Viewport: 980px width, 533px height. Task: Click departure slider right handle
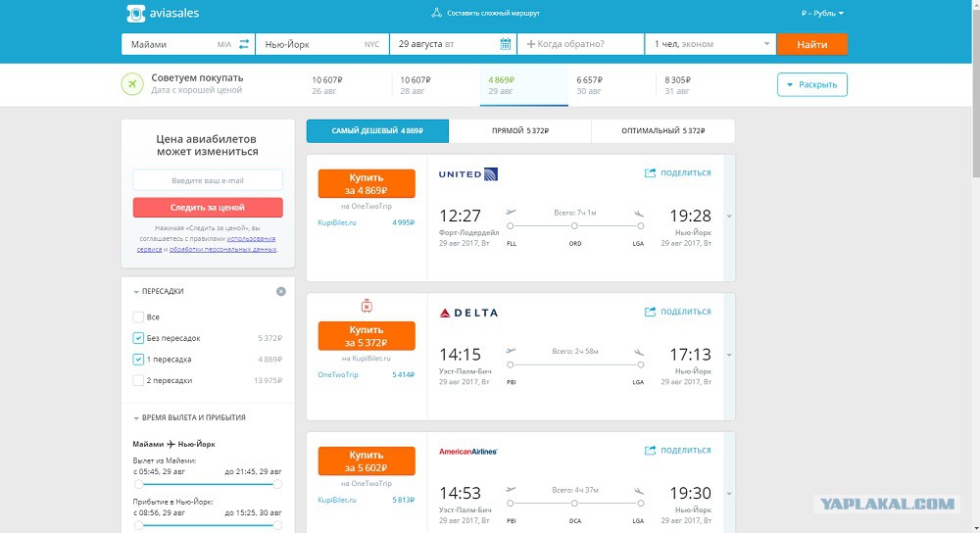point(277,484)
